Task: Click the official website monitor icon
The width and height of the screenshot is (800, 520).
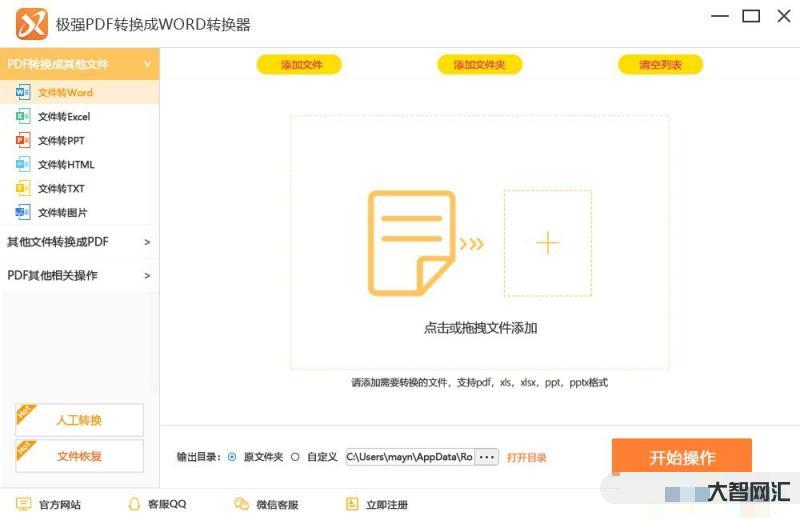Action: click(23, 504)
